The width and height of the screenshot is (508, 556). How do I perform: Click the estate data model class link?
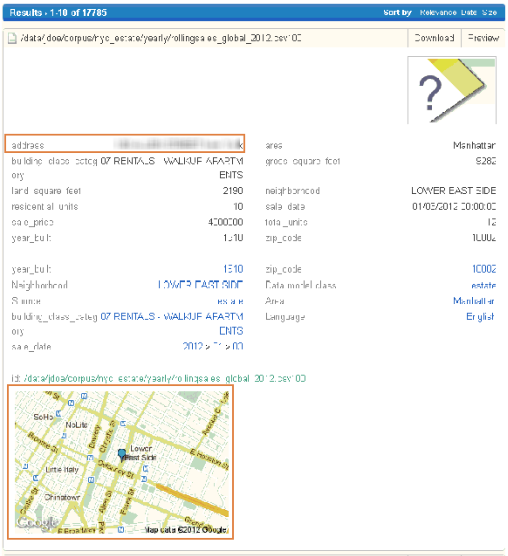(484, 285)
